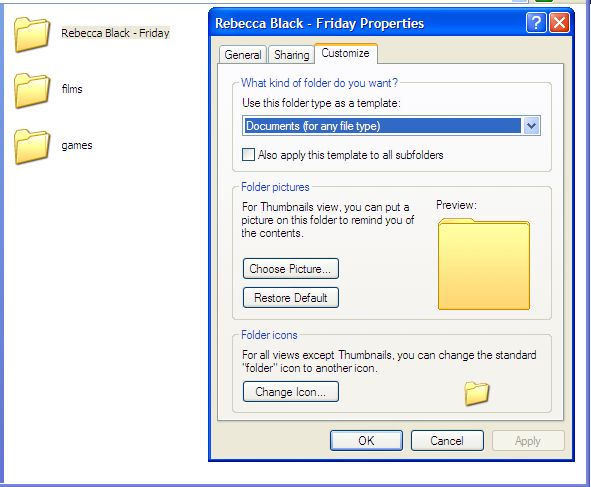Select the Rebecca Black - Friday folder icon
The width and height of the screenshot is (591, 487).
click(x=32, y=34)
